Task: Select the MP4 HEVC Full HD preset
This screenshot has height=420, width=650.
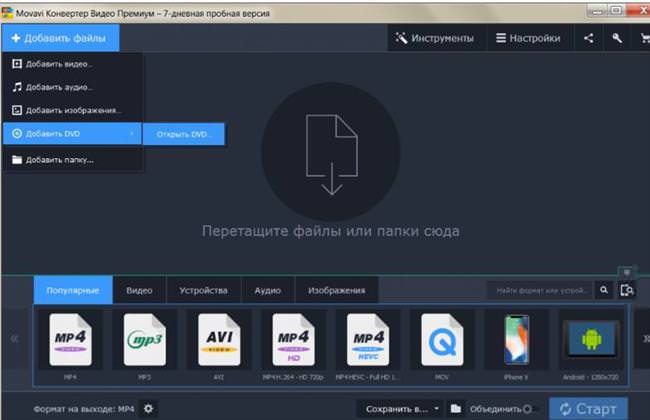Action: click(368, 345)
